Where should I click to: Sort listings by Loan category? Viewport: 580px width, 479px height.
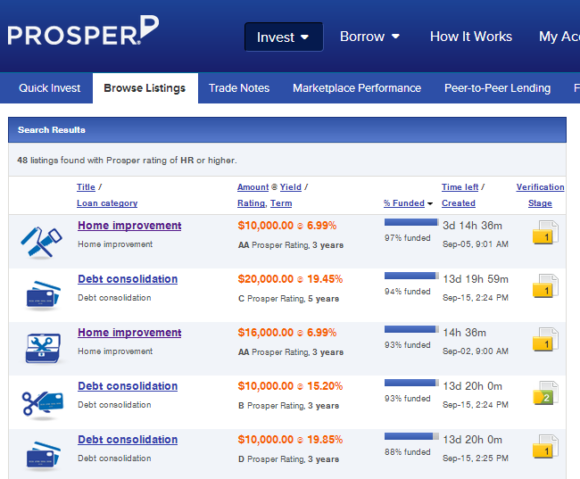pyautogui.click(x=107, y=203)
